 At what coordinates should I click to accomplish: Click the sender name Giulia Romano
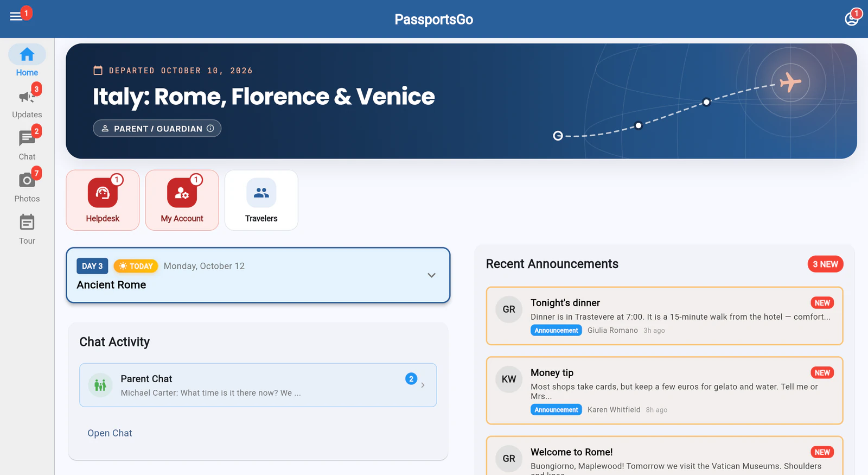click(612, 331)
